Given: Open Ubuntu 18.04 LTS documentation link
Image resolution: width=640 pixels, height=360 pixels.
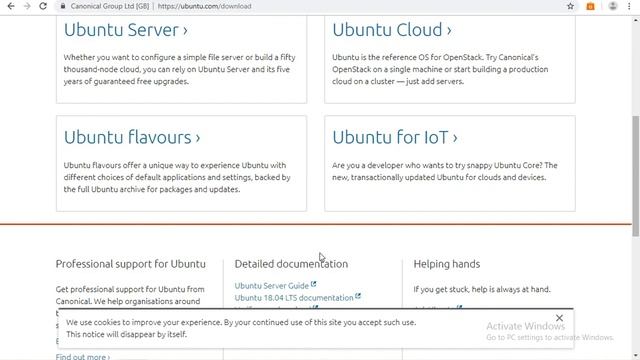Looking at the screenshot, I should pyautogui.click(x=294, y=298).
